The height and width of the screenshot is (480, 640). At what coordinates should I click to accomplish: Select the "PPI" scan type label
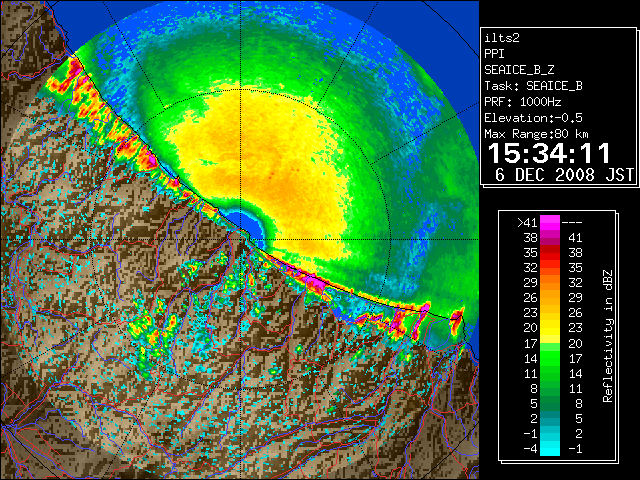(x=494, y=54)
